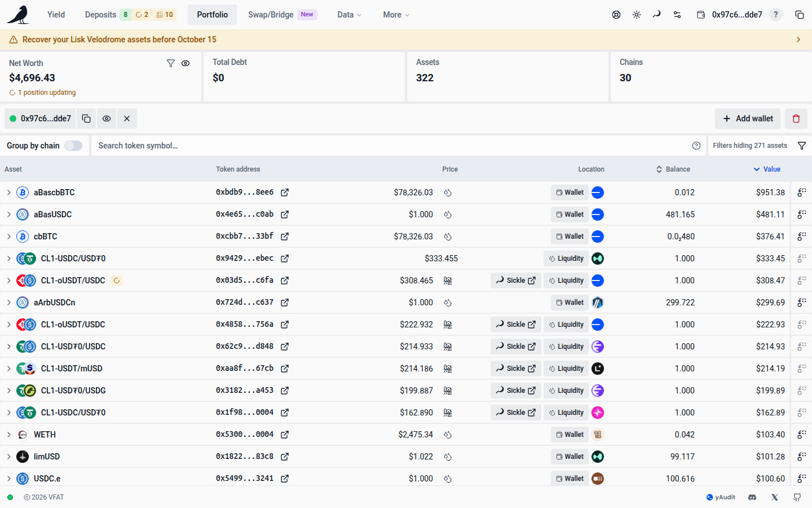Click the Chains count 30
This screenshot has width=812, height=508.
click(x=625, y=78)
